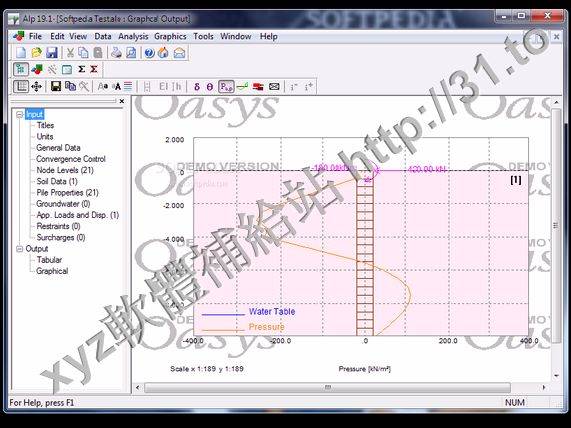Open Node Levels (21) item

click(65, 170)
